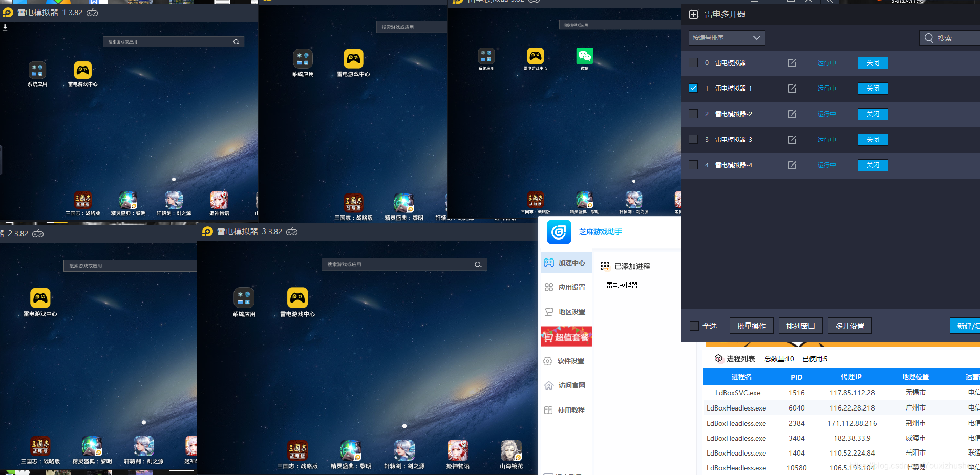The image size is (980, 475).
Task: Click the 多开设置 button
Action: [849, 326]
